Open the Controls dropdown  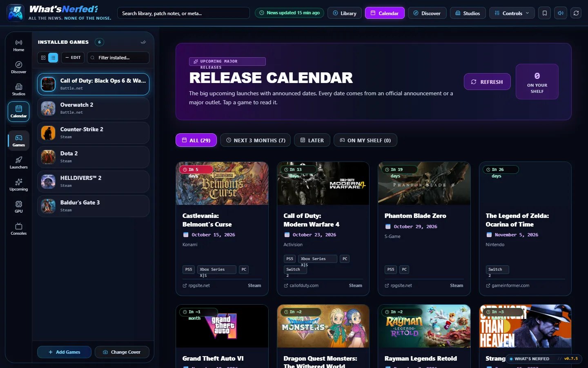tap(512, 13)
